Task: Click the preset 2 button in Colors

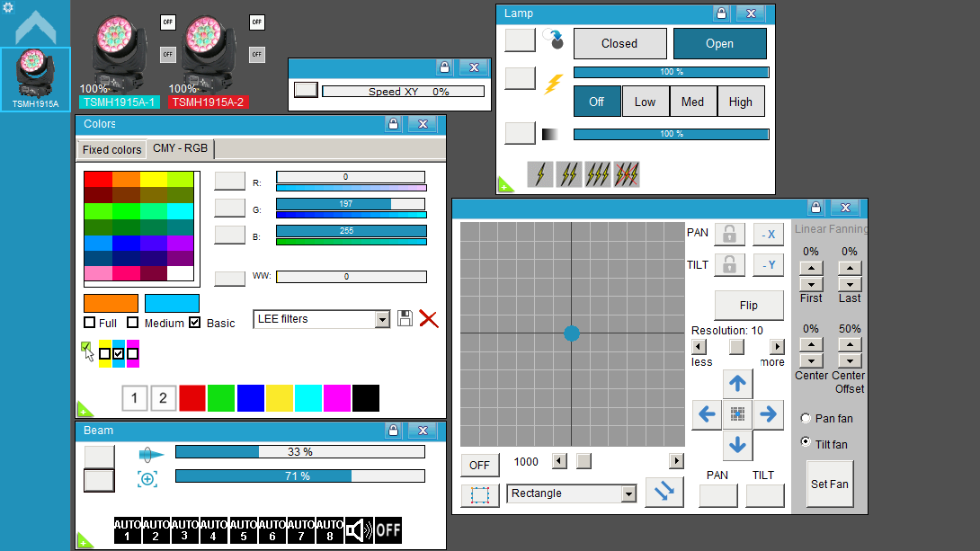Action: click(x=163, y=398)
